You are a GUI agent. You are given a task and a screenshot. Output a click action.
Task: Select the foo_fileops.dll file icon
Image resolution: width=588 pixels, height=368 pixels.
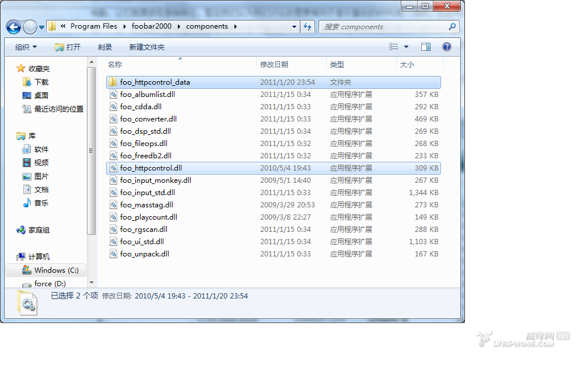tap(113, 144)
